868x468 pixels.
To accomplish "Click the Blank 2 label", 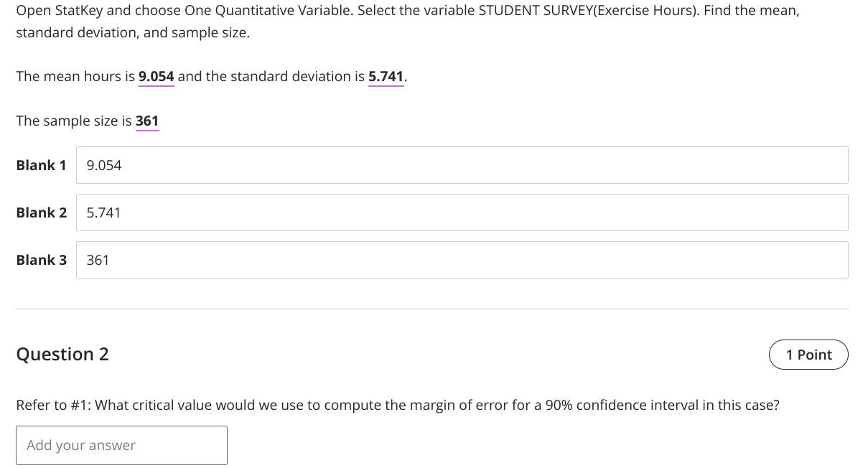I will point(41,212).
